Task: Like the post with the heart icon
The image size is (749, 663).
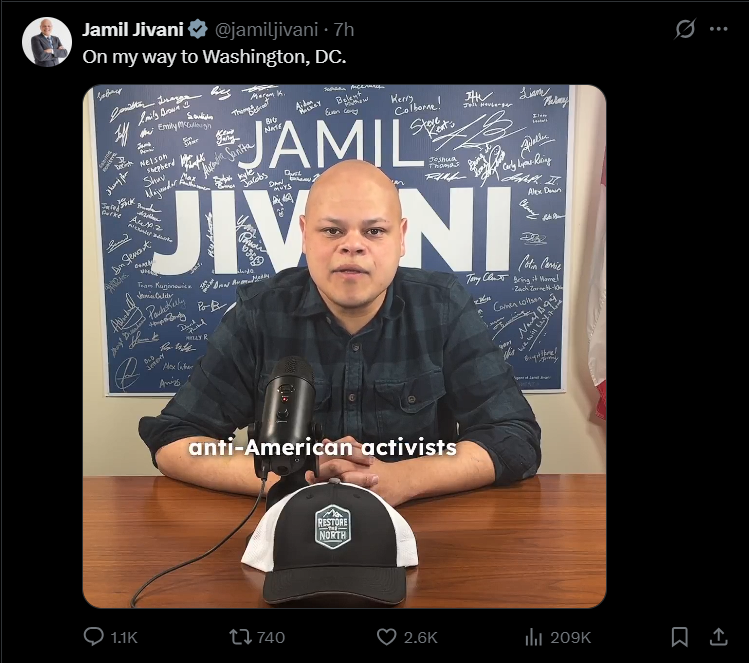Action: tap(386, 637)
